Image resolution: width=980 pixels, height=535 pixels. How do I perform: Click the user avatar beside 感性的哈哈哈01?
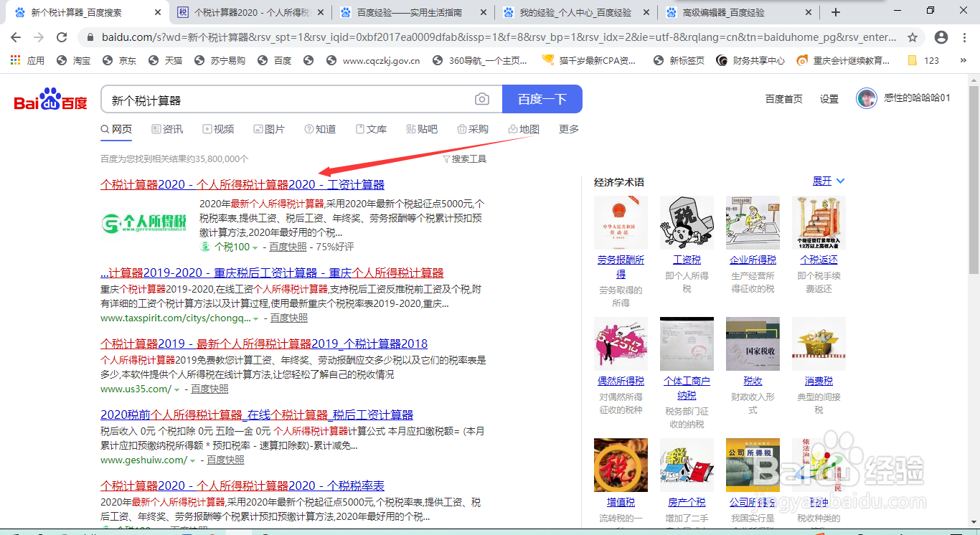[867, 98]
